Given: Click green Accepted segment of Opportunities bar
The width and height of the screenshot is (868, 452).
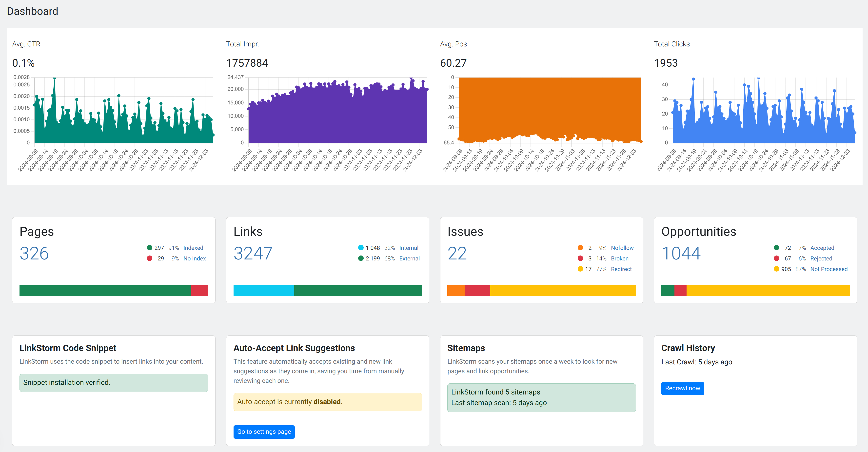Looking at the screenshot, I should pyautogui.click(x=668, y=291).
